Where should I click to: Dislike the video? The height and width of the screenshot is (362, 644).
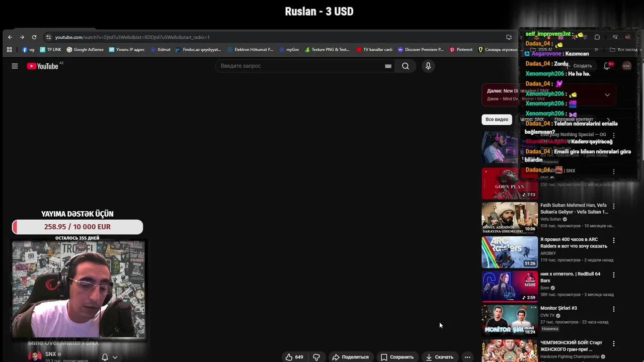point(316,357)
